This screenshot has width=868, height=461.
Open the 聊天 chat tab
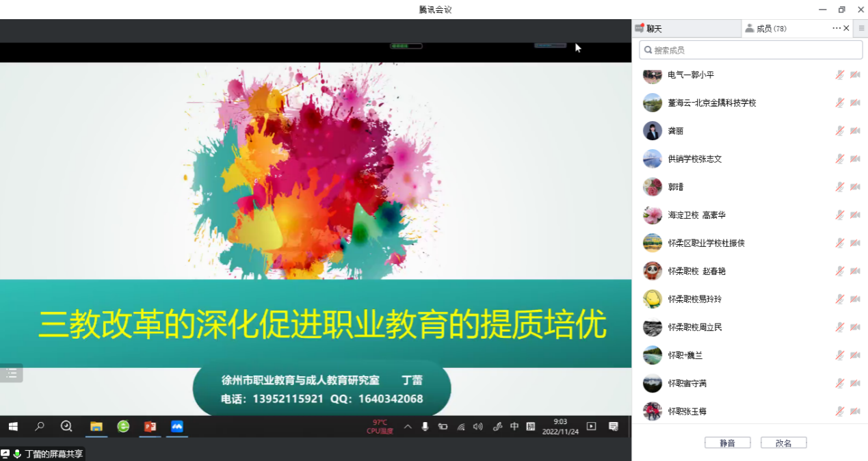click(x=654, y=29)
